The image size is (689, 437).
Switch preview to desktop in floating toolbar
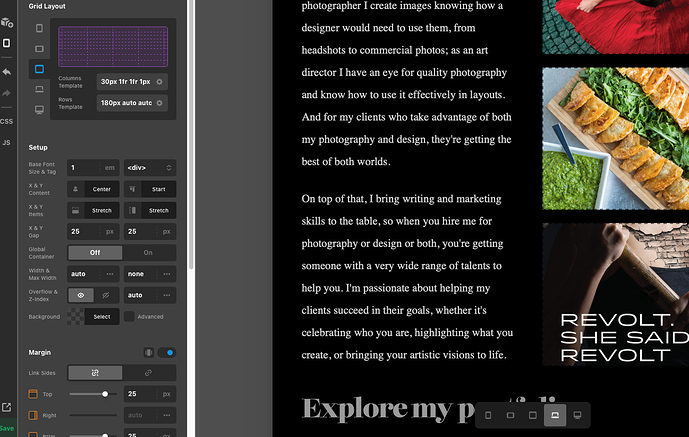point(577,415)
